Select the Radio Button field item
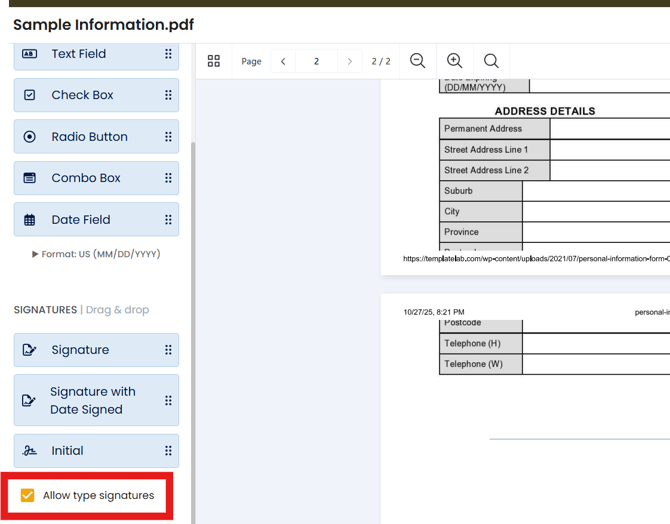The height and width of the screenshot is (524, 670). coord(96,137)
